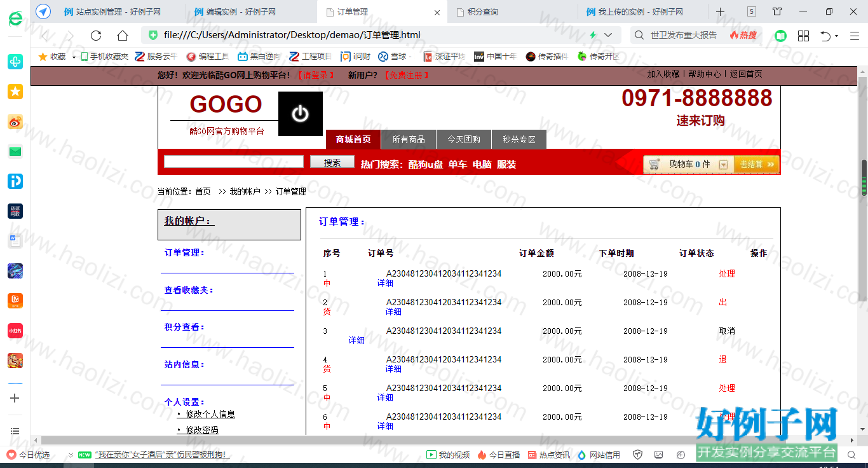
Task: Select the 所有商品 navigation tab
Action: point(409,139)
